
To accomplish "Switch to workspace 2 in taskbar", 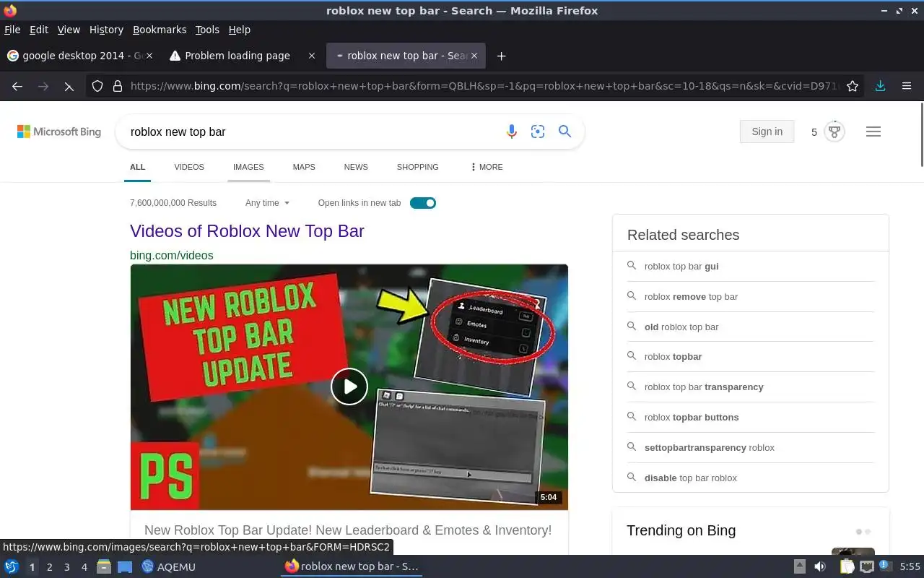I will 50,567.
